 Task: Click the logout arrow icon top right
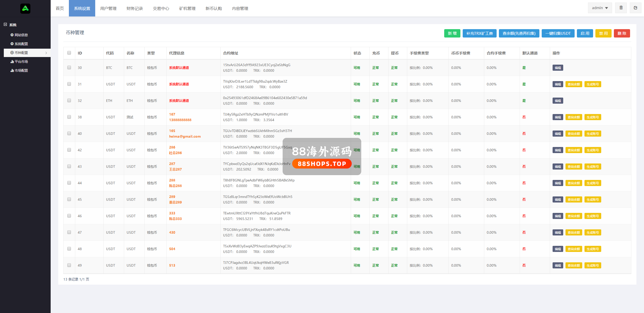[635, 8]
